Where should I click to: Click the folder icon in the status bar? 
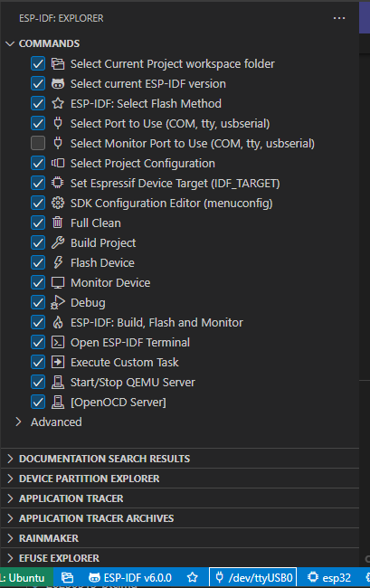(x=67, y=577)
